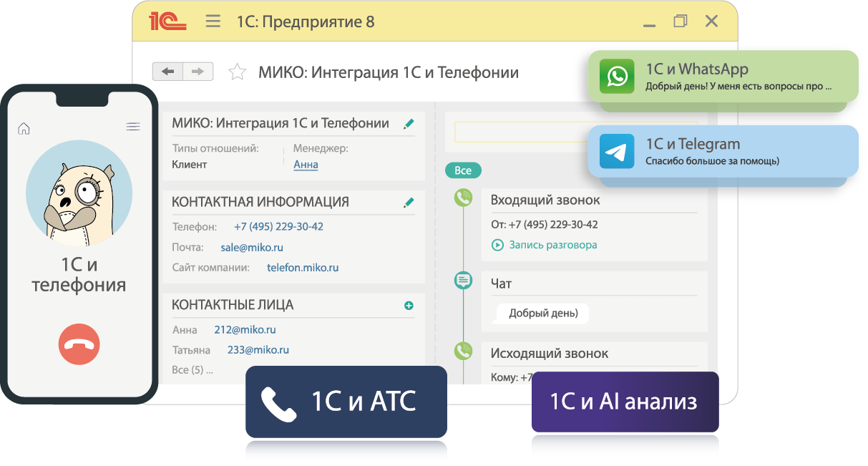Open manager link 'Анна'
Image resolution: width=868 pixels, height=466 pixels.
point(306,165)
